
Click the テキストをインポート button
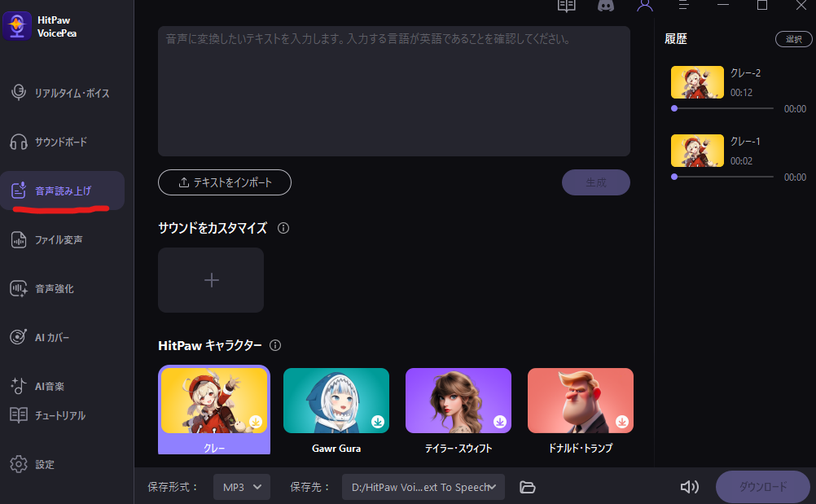(225, 182)
